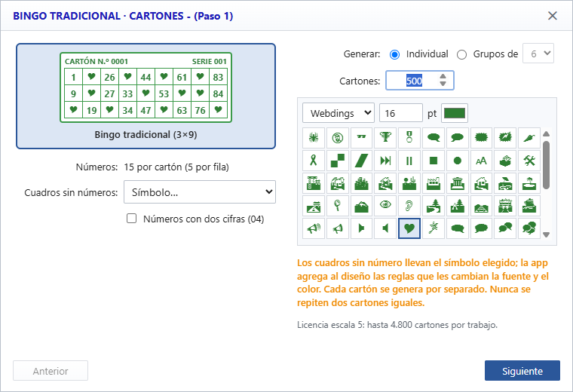
Task: Select the ear symbol
Action: pos(409,206)
